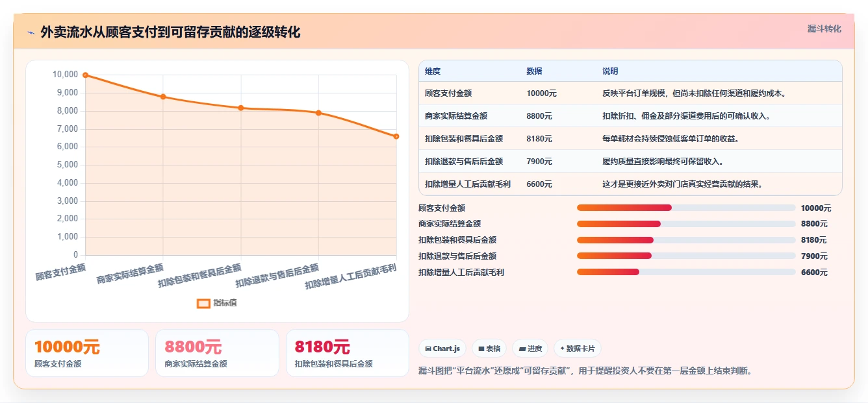This screenshot has width=868, height=403.
Task: Click the chart data point for 扣除包装和餐具后金额
Action: click(x=241, y=108)
